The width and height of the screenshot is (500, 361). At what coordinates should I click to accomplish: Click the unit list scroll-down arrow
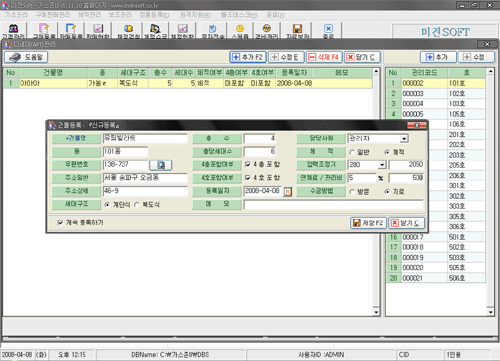pyautogui.click(x=490, y=312)
